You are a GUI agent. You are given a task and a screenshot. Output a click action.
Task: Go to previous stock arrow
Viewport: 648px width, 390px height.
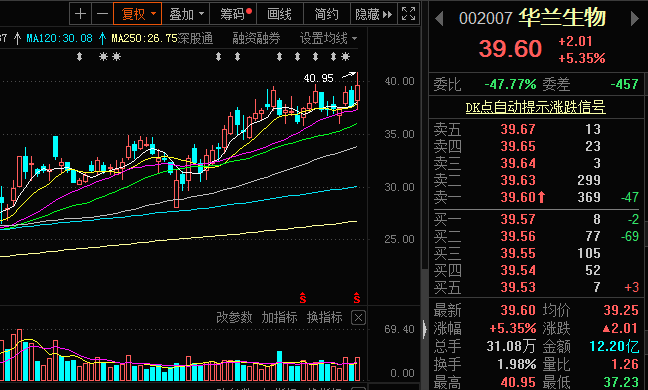[439, 19]
